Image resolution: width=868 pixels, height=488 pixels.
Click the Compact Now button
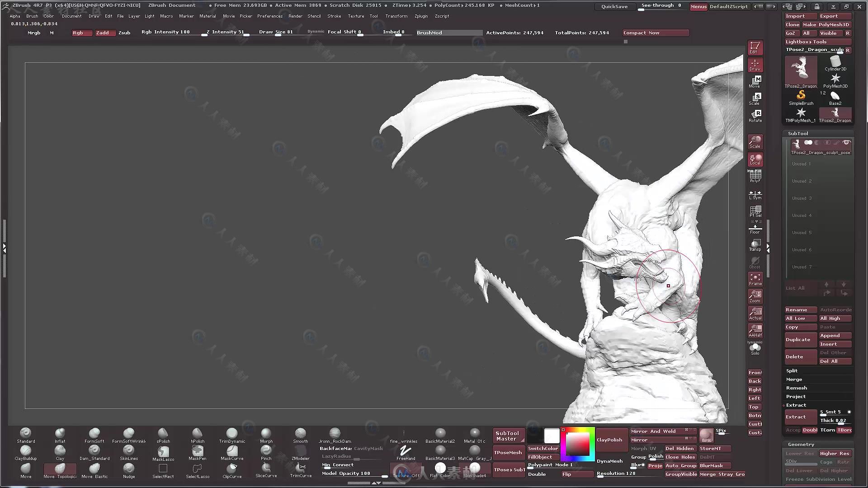656,33
